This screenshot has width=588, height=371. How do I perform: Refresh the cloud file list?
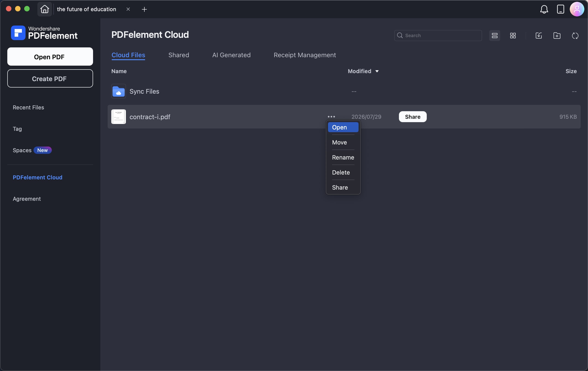[575, 36]
